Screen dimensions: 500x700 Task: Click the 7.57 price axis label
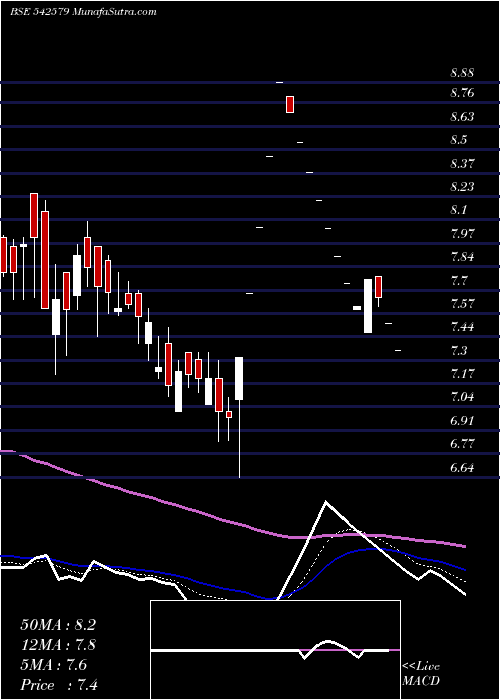(x=462, y=304)
